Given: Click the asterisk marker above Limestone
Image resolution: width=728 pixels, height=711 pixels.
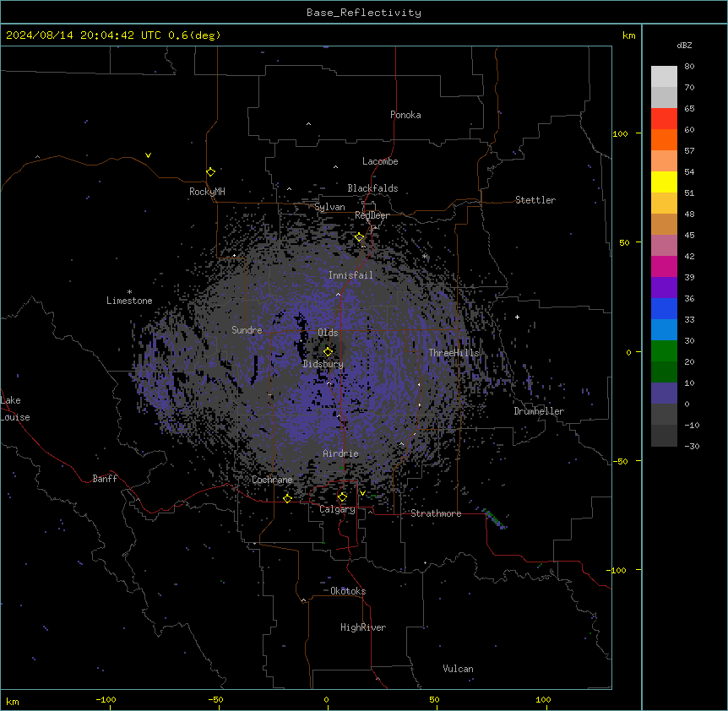Looking at the screenshot, I should point(129,292).
